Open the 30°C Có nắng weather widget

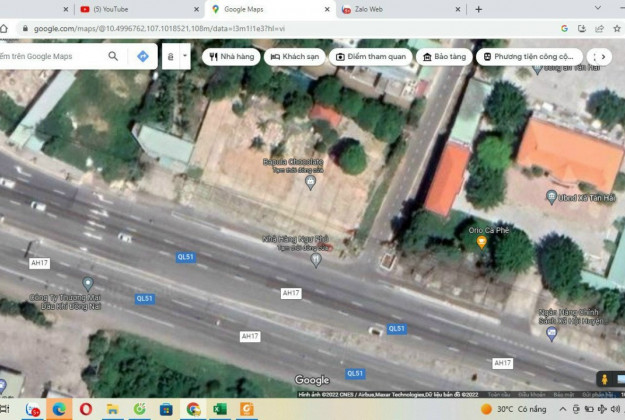pyautogui.click(x=513, y=409)
